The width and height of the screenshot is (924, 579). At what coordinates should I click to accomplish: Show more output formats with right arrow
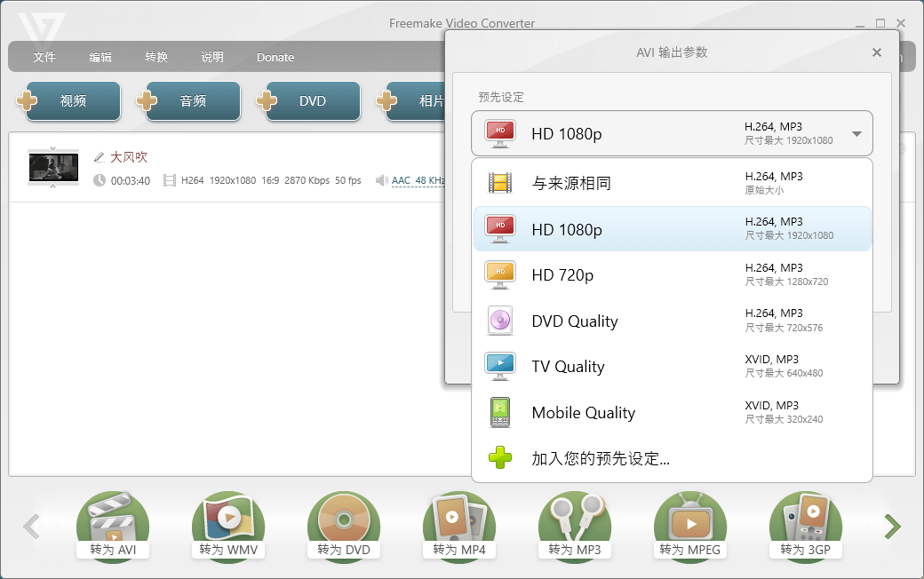click(893, 527)
